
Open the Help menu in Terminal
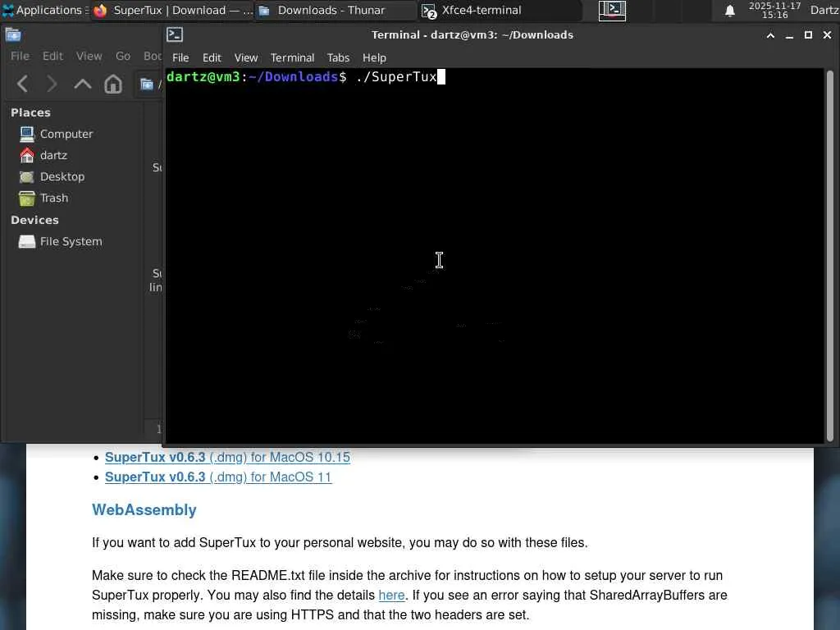(374, 58)
